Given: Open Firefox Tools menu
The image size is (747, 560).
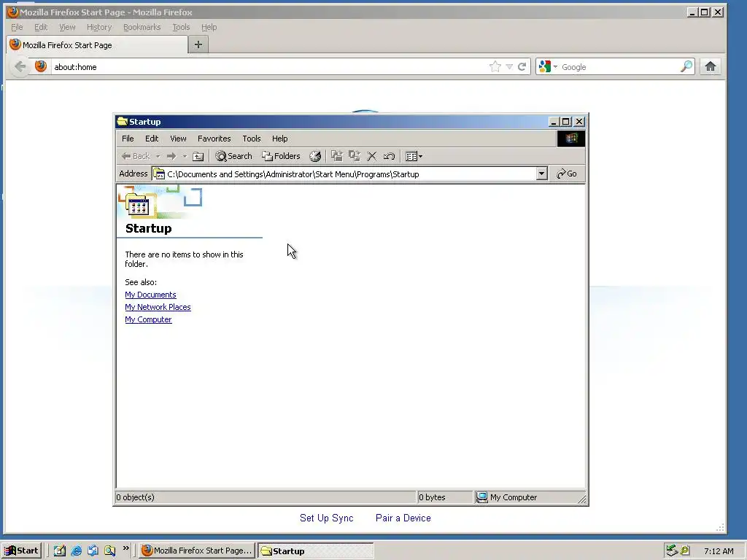Looking at the screenshot, I should 181,27.
